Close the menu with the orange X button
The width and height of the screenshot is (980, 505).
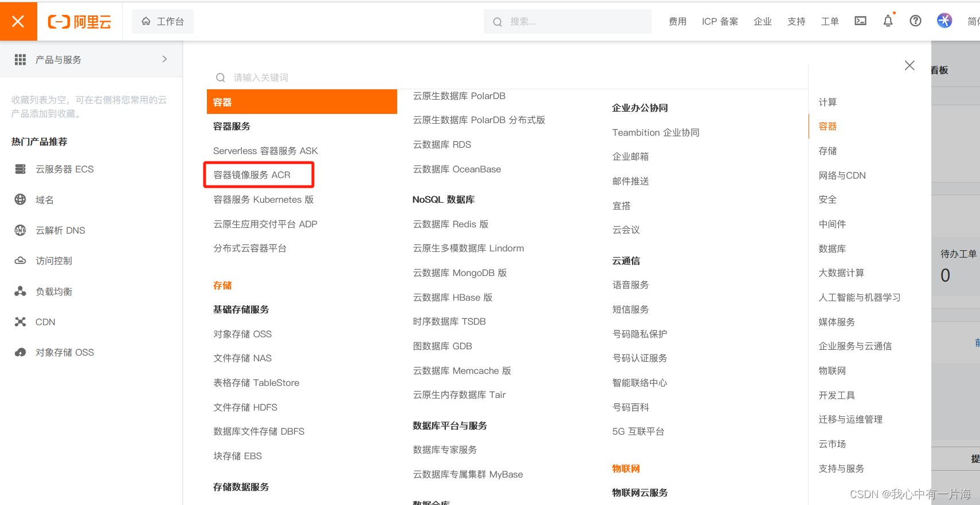tap(18, 21)
